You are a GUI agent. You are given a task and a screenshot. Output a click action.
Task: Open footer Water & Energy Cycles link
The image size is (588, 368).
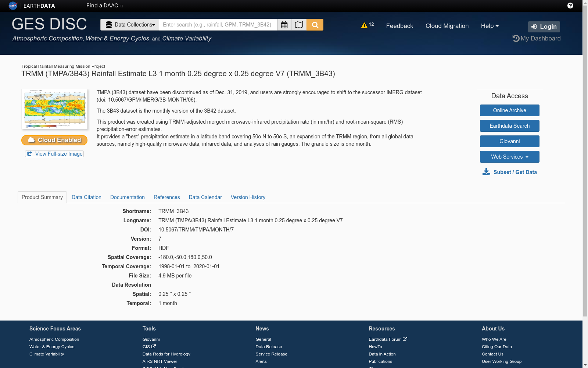click(52, 347)
